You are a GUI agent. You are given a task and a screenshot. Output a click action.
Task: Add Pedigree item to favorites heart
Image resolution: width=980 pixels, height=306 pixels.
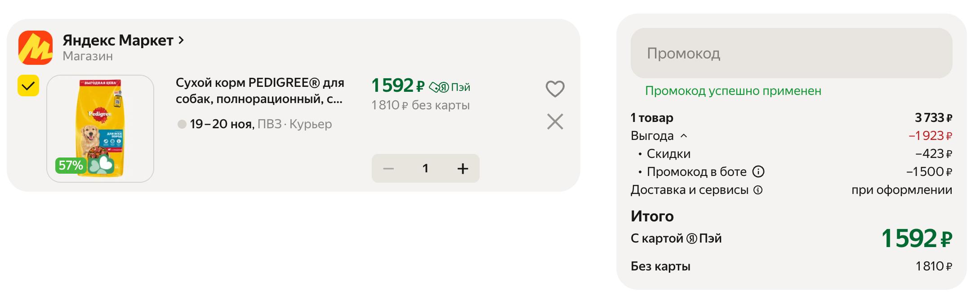[555, 89]
